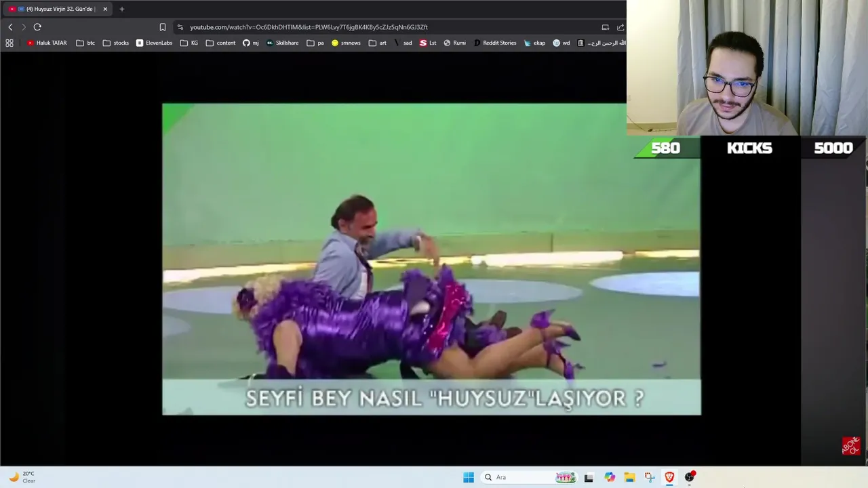868x488 pixels.
Task: Open the btc bookmarks folder
Action: tap(85, 43)
